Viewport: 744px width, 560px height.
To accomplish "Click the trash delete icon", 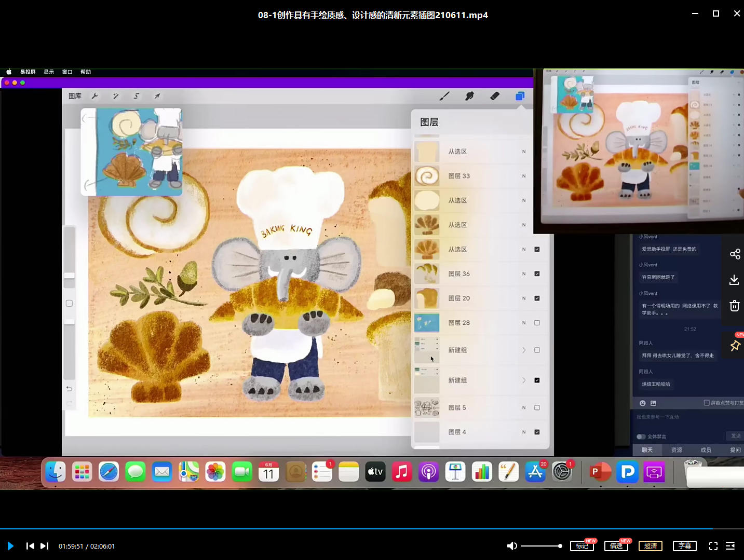I will coord(734,306).
